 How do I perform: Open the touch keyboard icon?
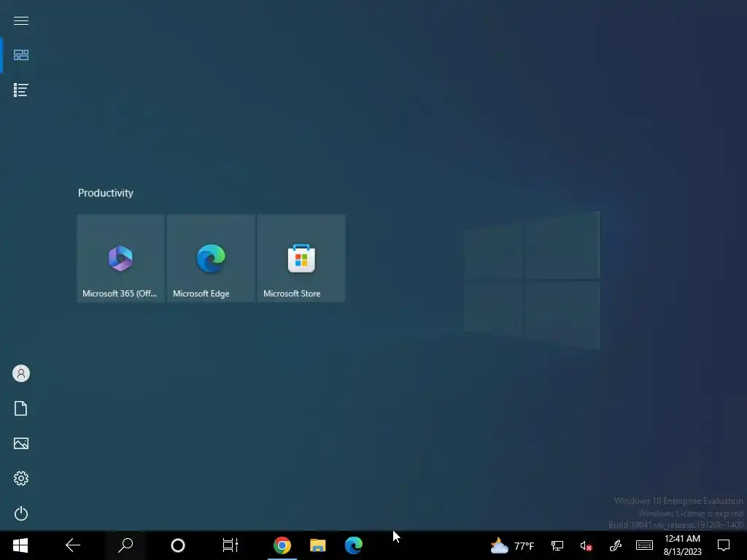click(644, 545)
